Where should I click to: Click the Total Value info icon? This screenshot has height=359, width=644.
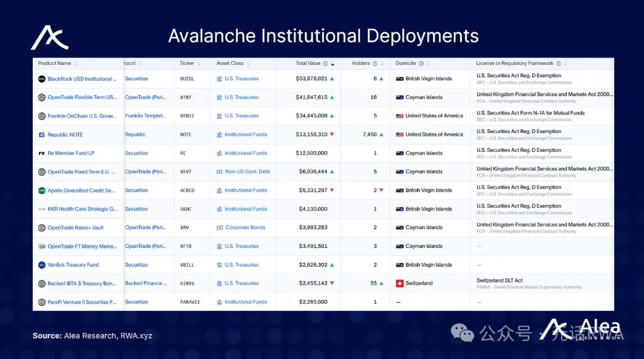click(326, 63)
